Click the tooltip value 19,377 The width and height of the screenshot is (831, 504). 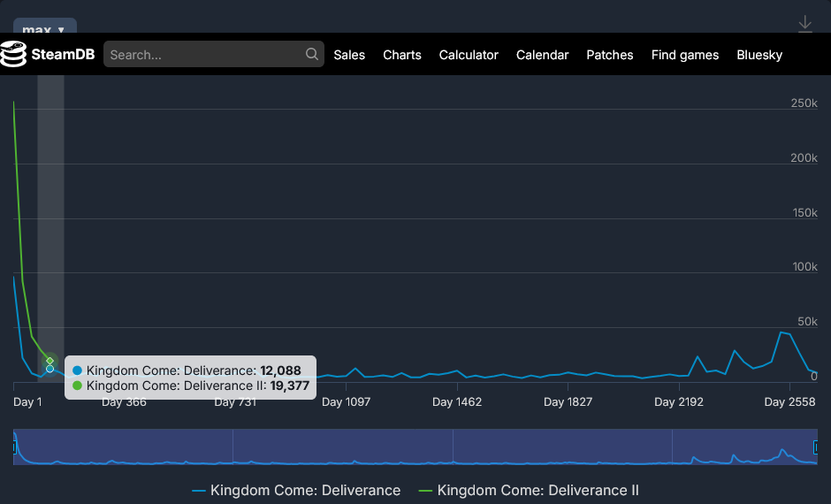coord(289,386)
